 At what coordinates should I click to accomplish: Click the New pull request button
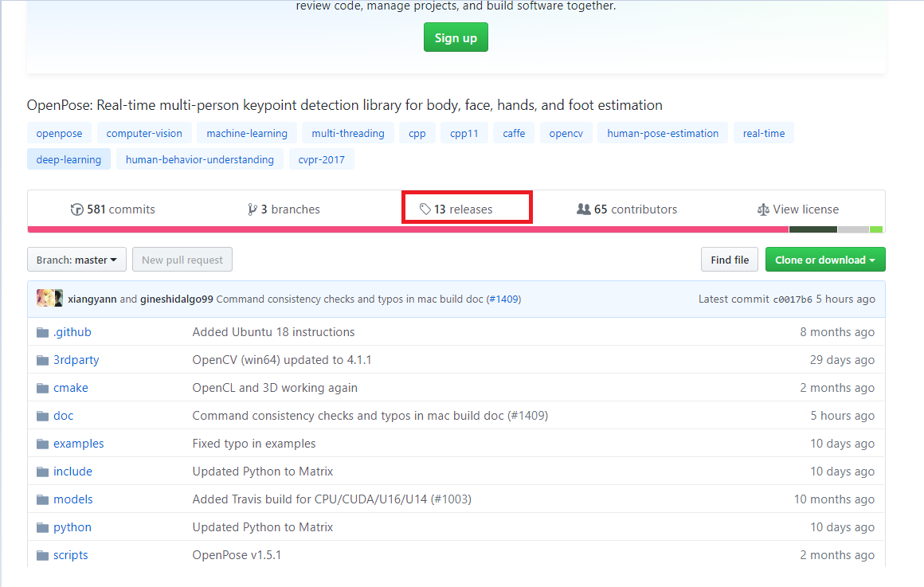pos(182,260)
